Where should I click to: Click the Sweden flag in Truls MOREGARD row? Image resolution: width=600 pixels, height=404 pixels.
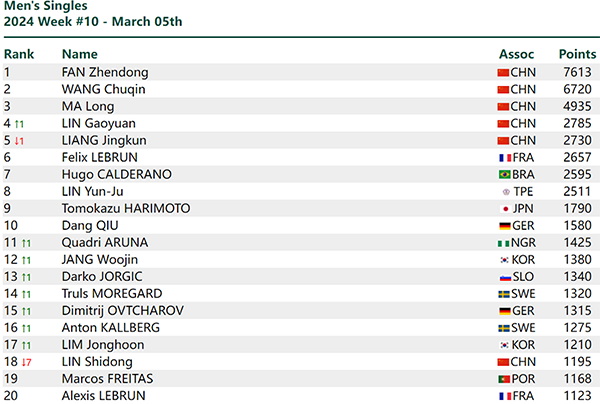click(504, 294)
